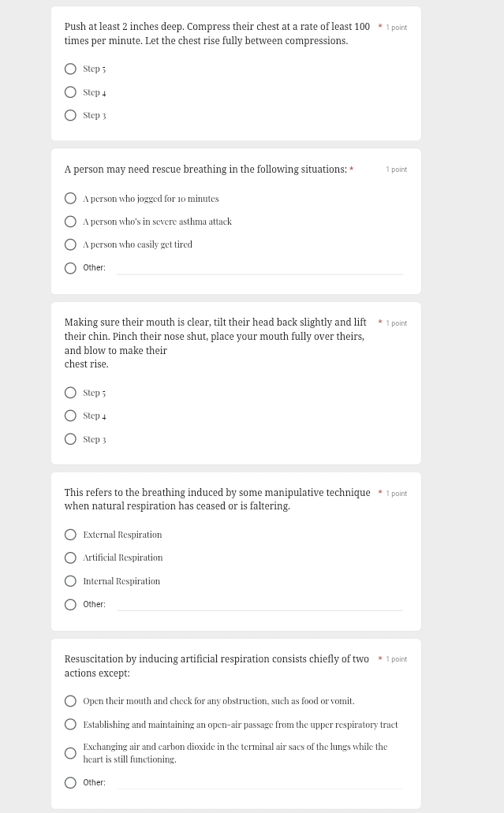Screen dimensions: 504x813
Task: Select 'Open their mouth and check for any obstruction'
Action: pyautogui.click(x=70, y=701)
